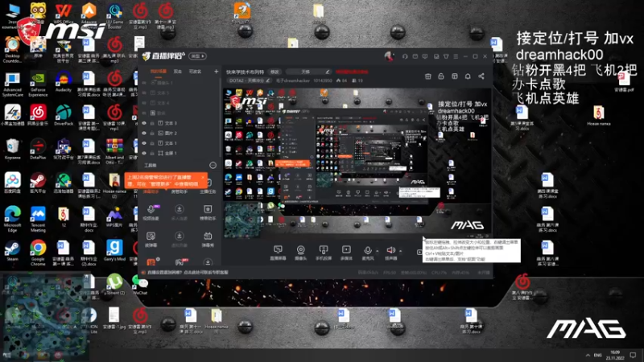Show the hidden 文本 5 layer
The height and width of the screenshot is (362, 644).
pyautogui.click(x=144, y=93)
